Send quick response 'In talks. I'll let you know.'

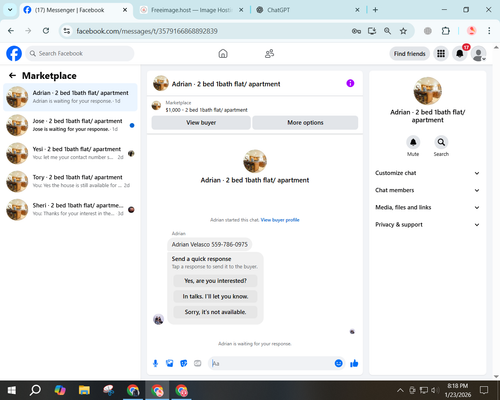215,296
